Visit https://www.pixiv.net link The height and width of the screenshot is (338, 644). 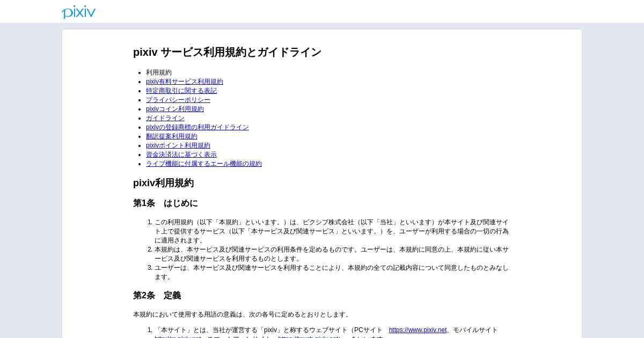(418, 330)
